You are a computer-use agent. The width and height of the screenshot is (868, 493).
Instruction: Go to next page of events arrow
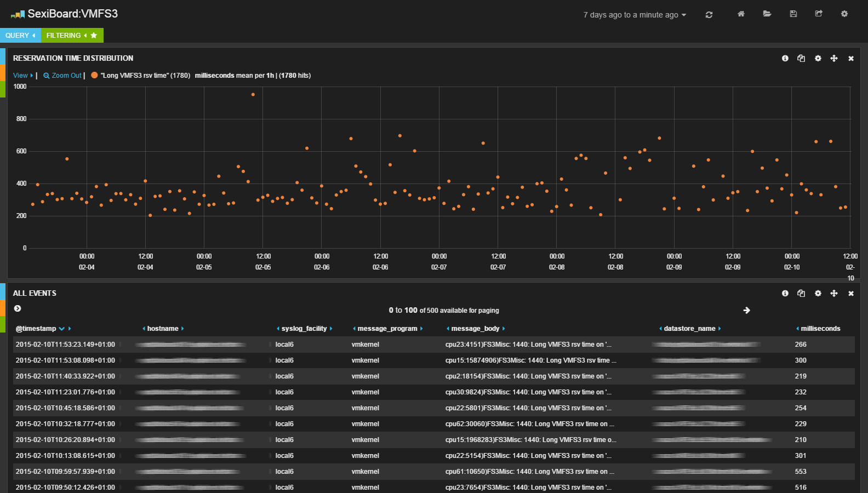pos(746,310)
